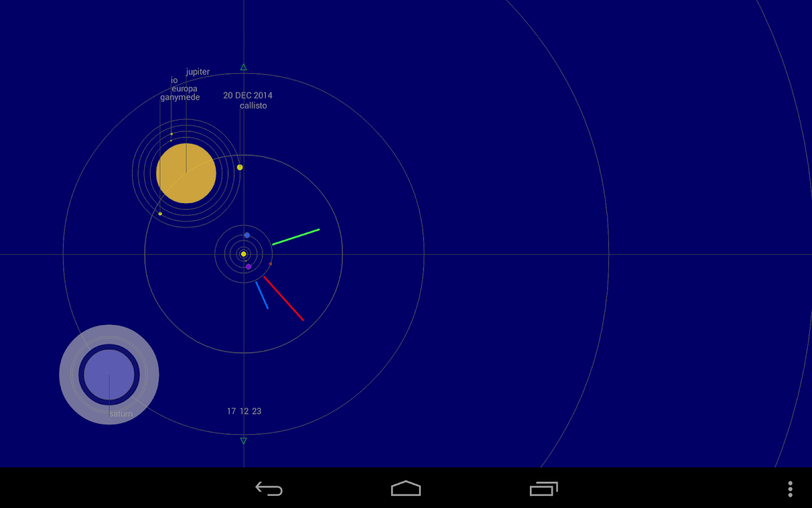The width and height of the screenshot is (812, 508).
Task: Tap the Saturn planet with rings
Action: point(109,375)
